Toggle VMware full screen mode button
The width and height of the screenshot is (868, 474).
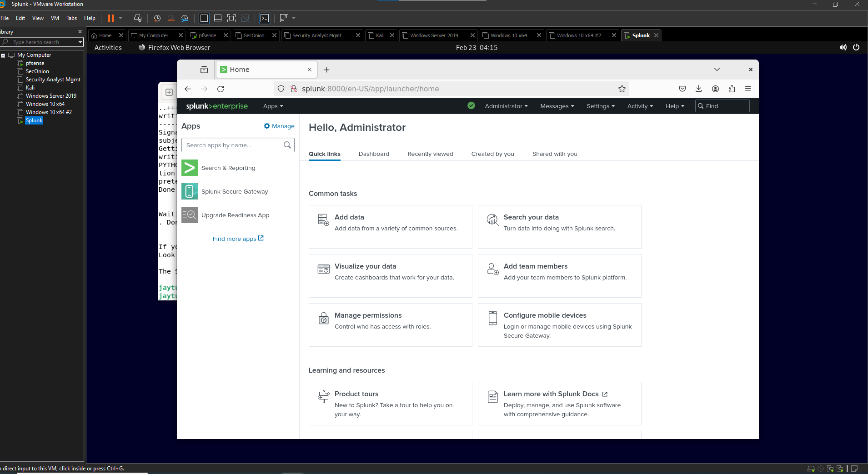(x=231, y=18)
